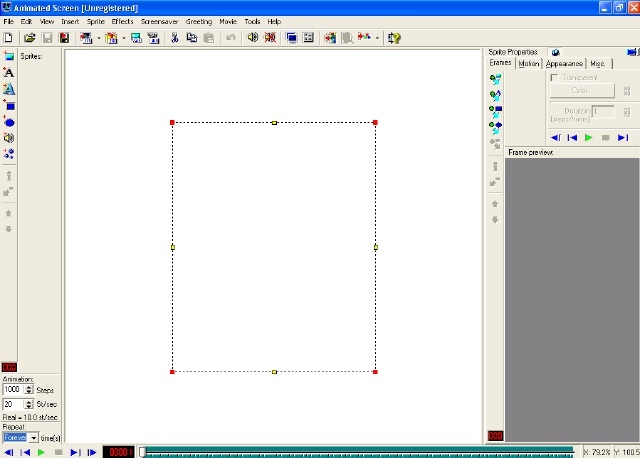Click the particles sprite tool icon
The height and width of the screenshot is (458, 640).
pos(9,153)
